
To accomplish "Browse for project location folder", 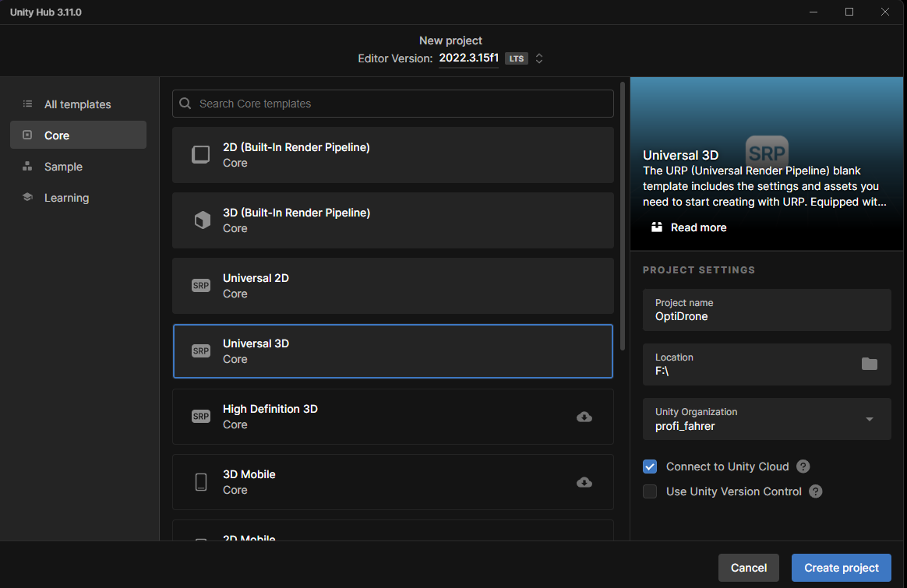I will [869, 364].
